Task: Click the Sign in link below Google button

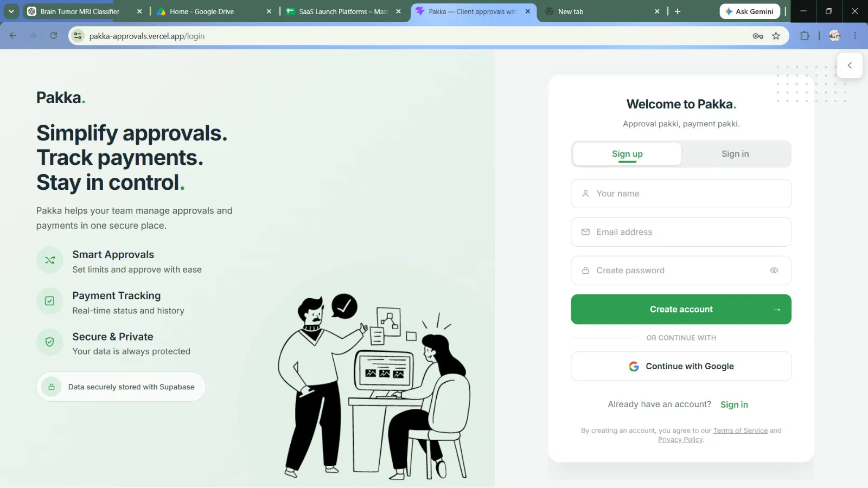Action: (x=734, y=404)
